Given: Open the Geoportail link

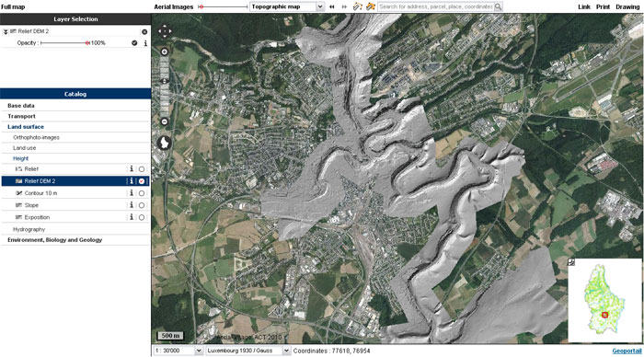Looking at the screenshot, I should coord(627,351).
